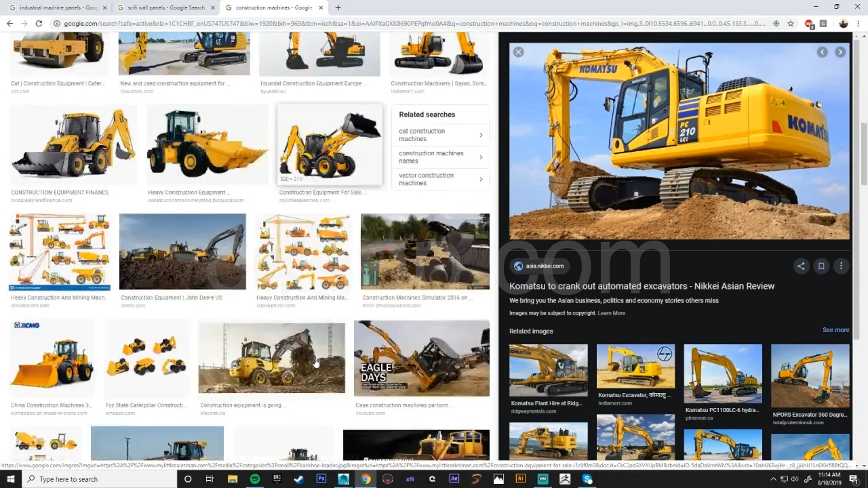Open the Chrome profile avatar
Image resolution: width=868 pixels, height=488 pixels.
[x=844, y=24]
